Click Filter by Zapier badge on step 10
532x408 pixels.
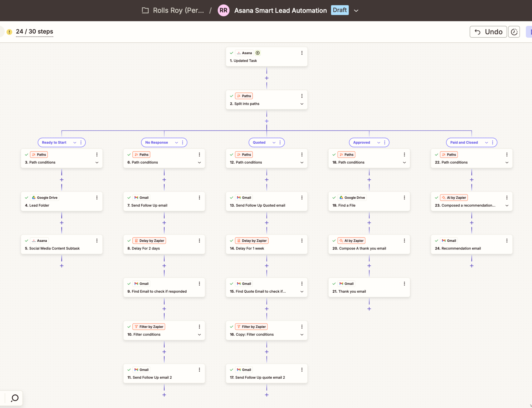[x=149, y=327]
